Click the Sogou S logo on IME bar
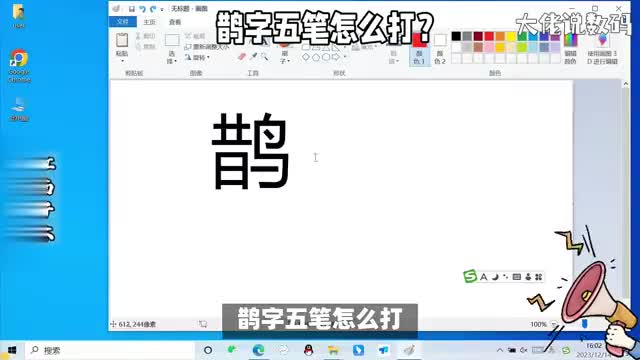Viewport: 640px width, 360px height. tap(470, 276)
